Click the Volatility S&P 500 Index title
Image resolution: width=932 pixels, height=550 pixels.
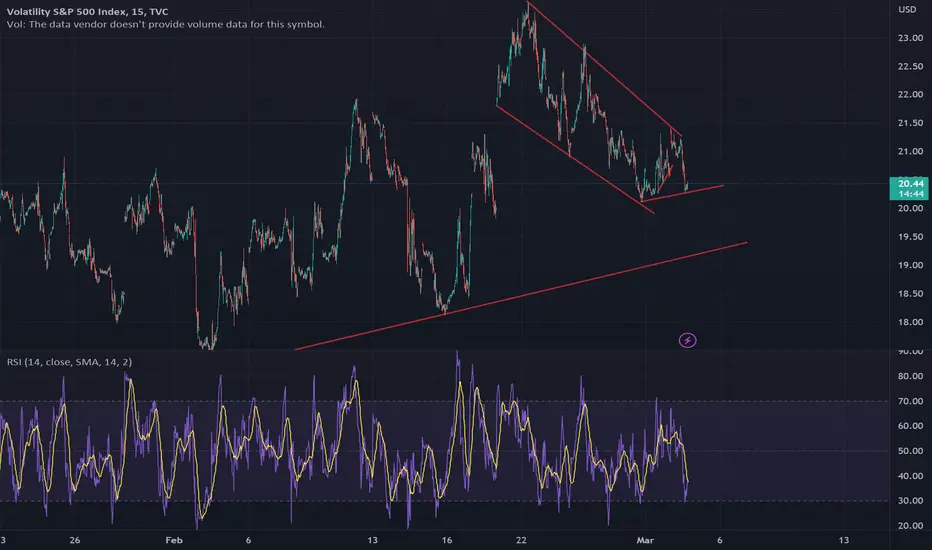[87, 11]
